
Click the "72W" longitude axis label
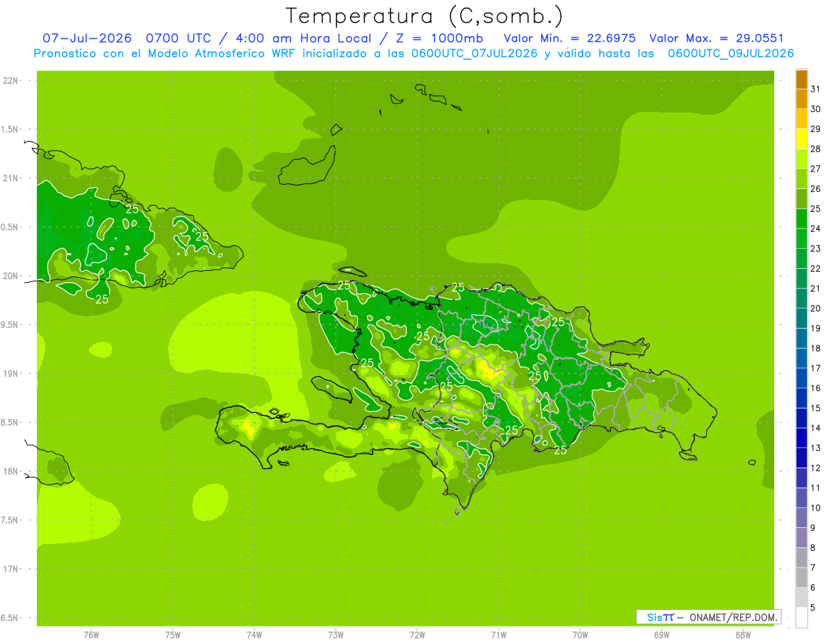pos(417,635)
